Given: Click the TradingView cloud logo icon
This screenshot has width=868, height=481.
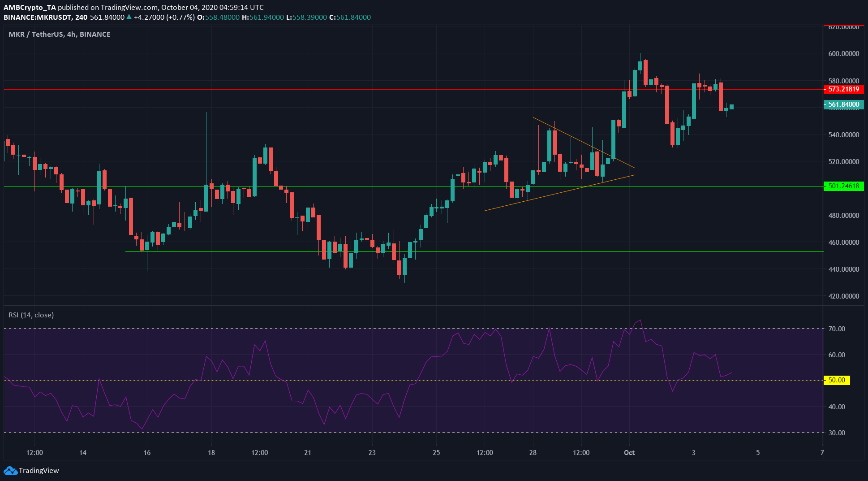Looking at the screenshot, I should (10, 471).
